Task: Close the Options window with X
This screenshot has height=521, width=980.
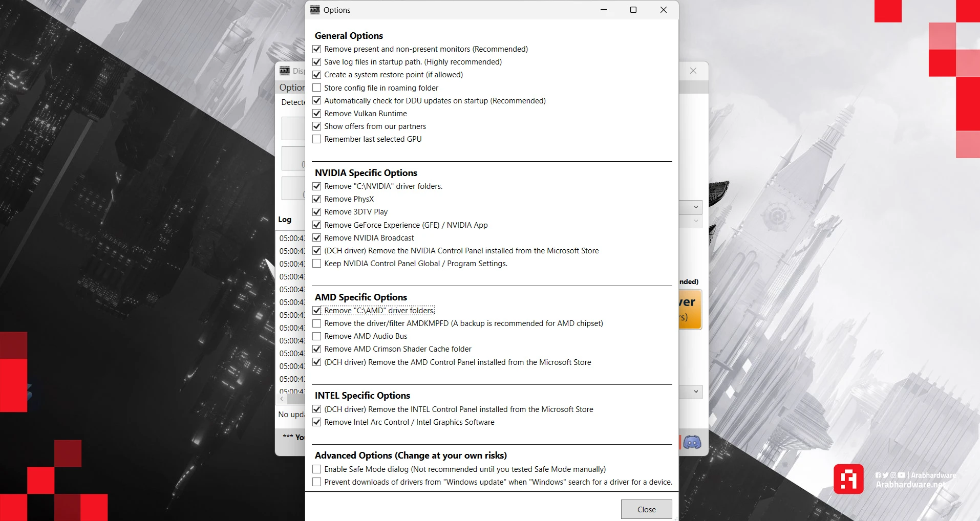Action: [664, 10]
